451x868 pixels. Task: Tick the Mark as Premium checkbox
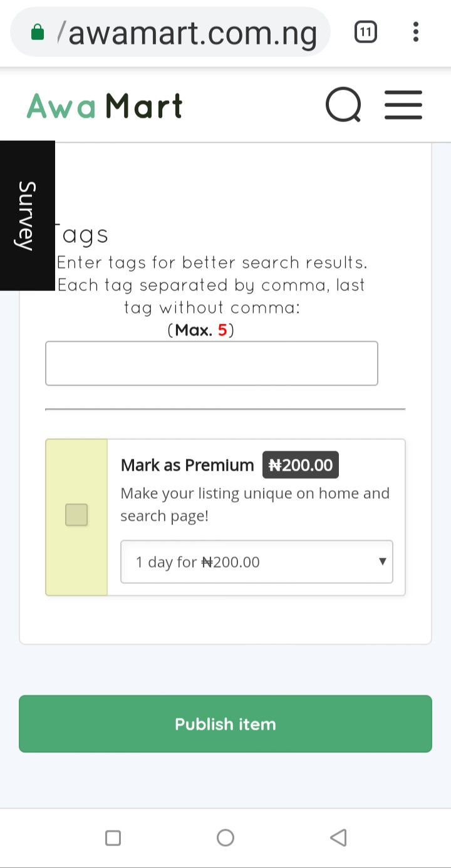[76, 515]
